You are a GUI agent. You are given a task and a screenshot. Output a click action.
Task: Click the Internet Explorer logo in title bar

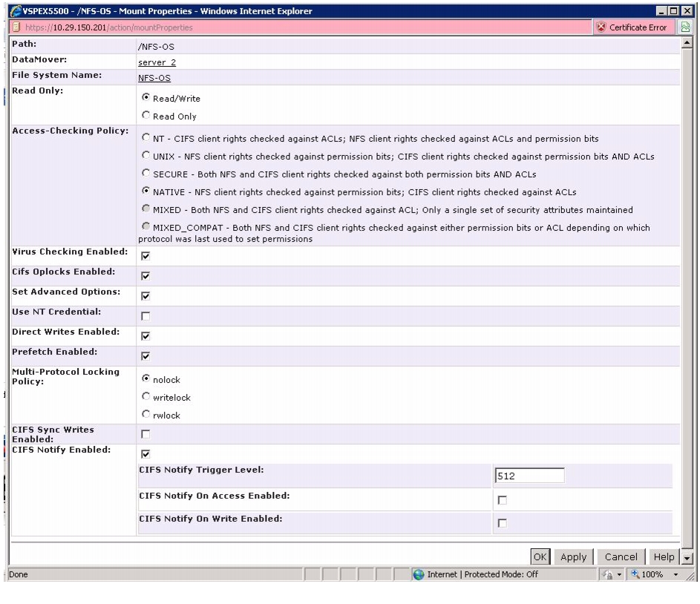click(x=16, y=10)
